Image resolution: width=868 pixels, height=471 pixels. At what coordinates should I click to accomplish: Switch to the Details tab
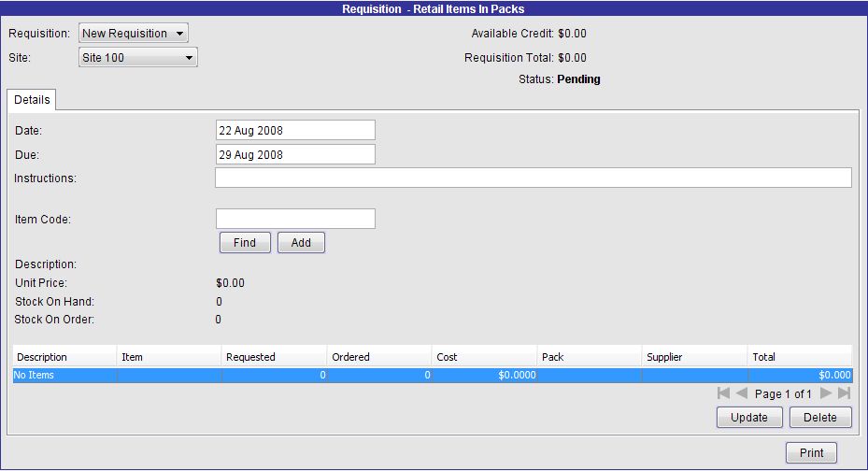pyautogui.click(x=32, y=100)
